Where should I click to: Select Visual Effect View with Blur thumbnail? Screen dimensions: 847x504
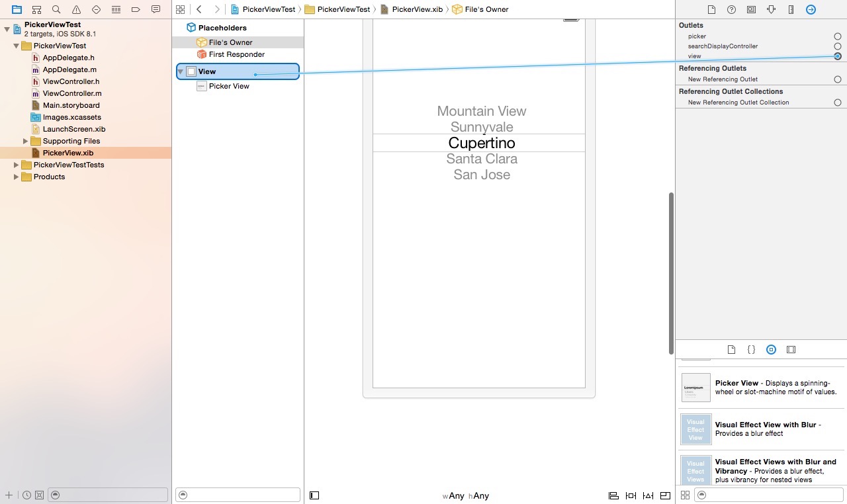pos(696,429)
